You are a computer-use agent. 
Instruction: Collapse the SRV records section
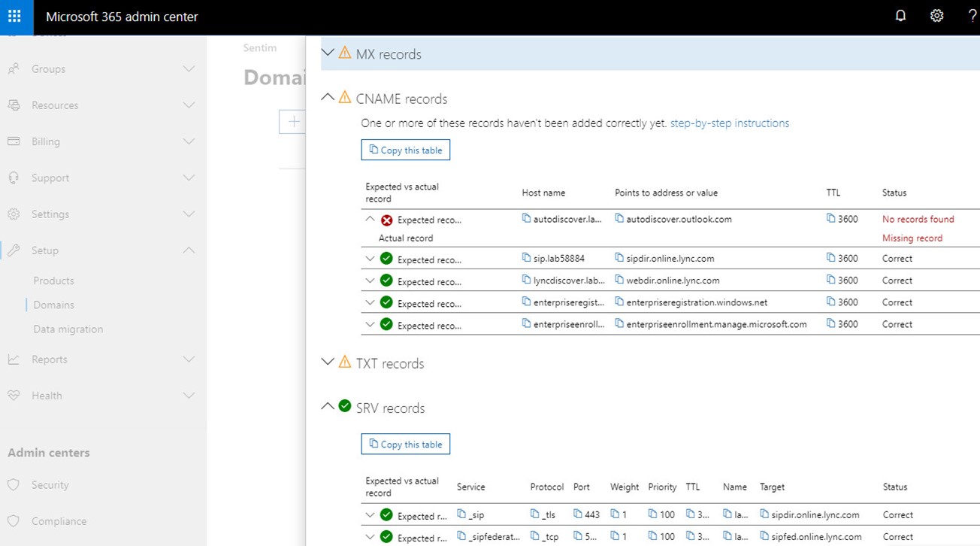[x=327, y=407]
